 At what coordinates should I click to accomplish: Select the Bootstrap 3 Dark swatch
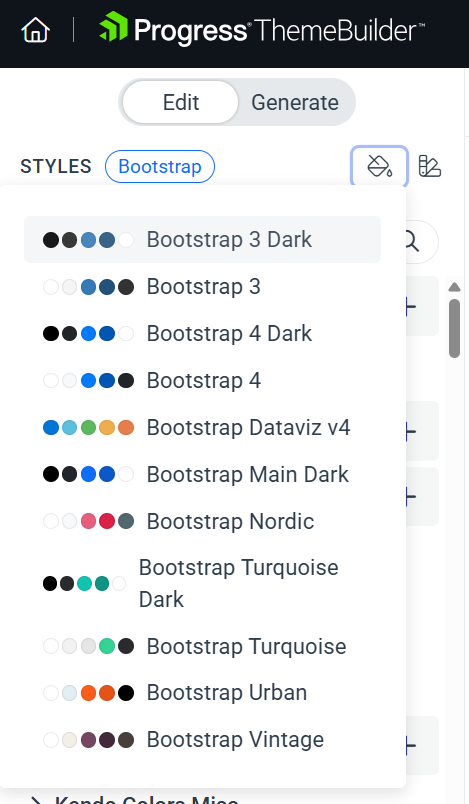click(x=202, y=239)
